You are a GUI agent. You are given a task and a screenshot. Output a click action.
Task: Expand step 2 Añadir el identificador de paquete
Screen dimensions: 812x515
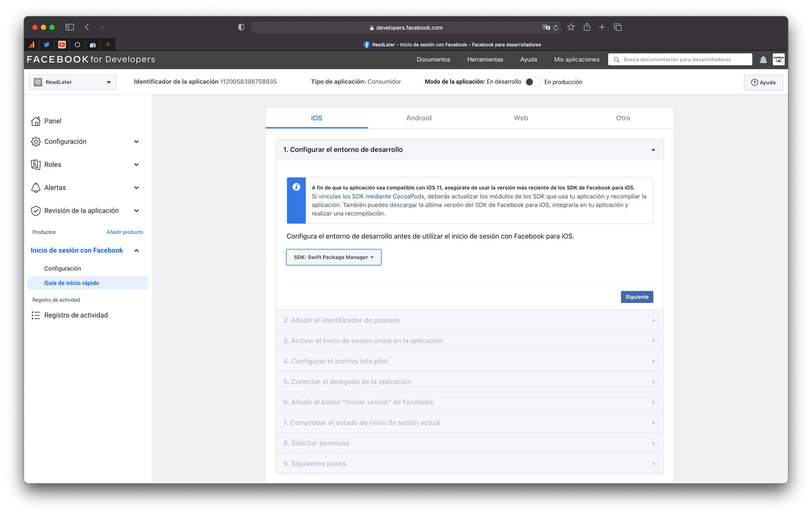[470, 320]
